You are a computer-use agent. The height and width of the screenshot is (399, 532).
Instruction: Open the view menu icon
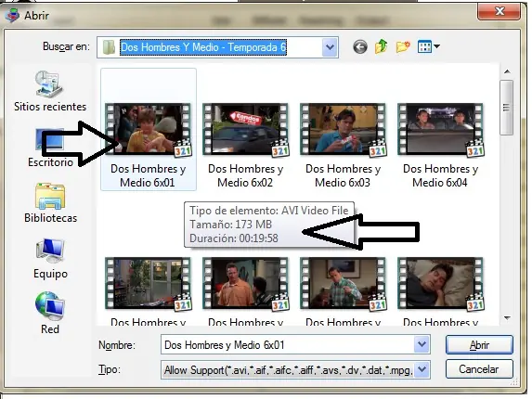424,46
